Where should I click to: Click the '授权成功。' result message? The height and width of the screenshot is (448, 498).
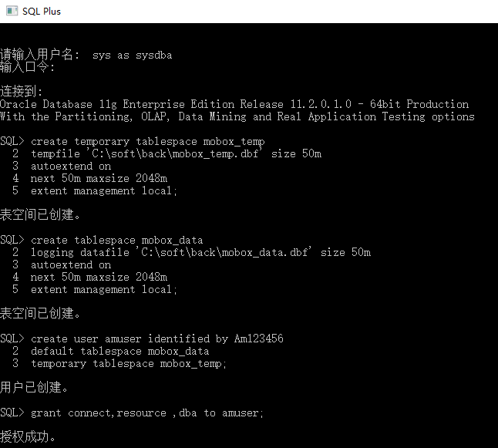coord(29,437)
